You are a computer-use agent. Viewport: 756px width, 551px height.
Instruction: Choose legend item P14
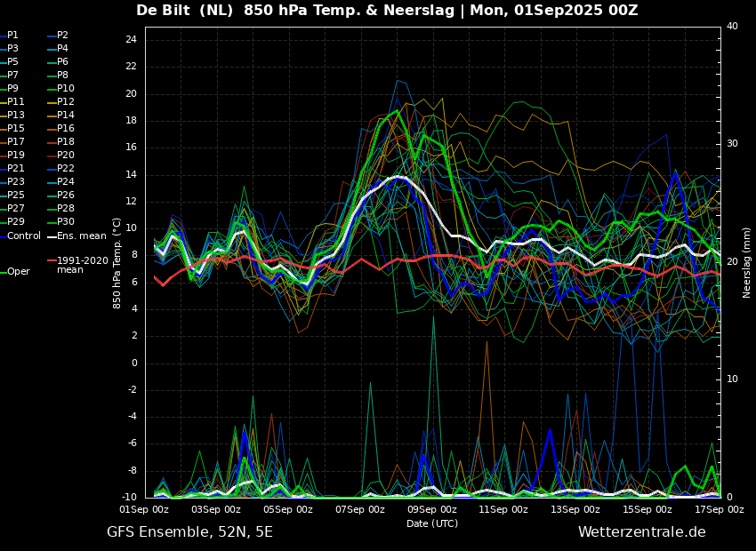[x=66, y=115]
